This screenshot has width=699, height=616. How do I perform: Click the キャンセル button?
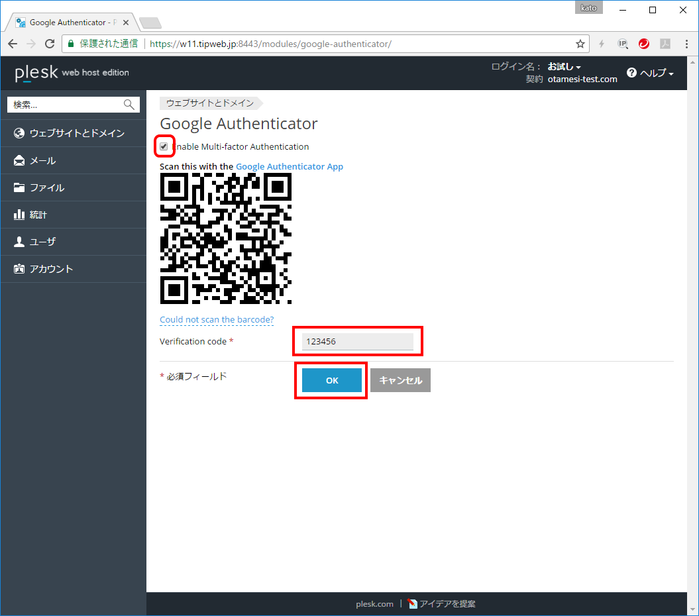400,380
